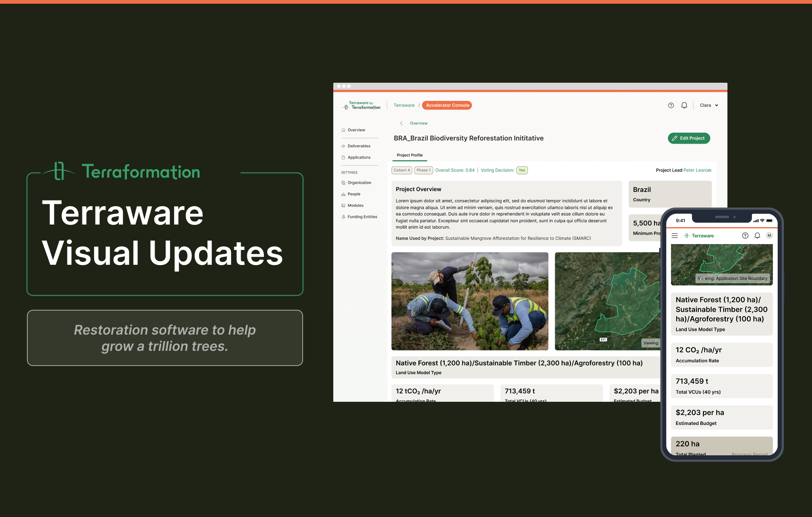Click the Edit Project button
812x517 pixels.
(689, 138)
